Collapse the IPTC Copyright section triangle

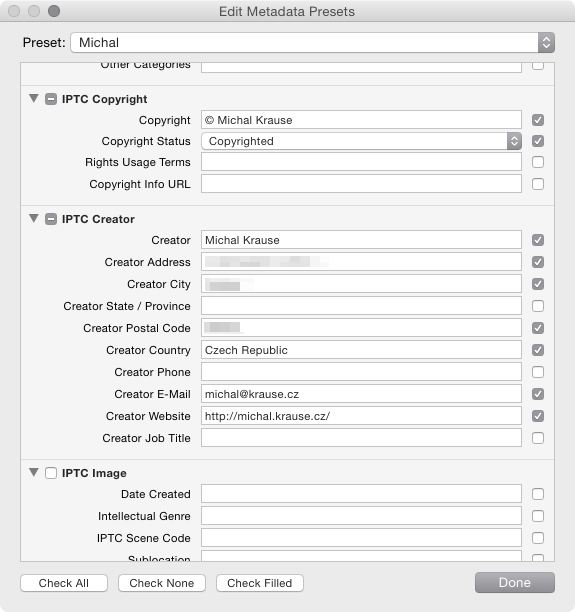coord(34,98)
